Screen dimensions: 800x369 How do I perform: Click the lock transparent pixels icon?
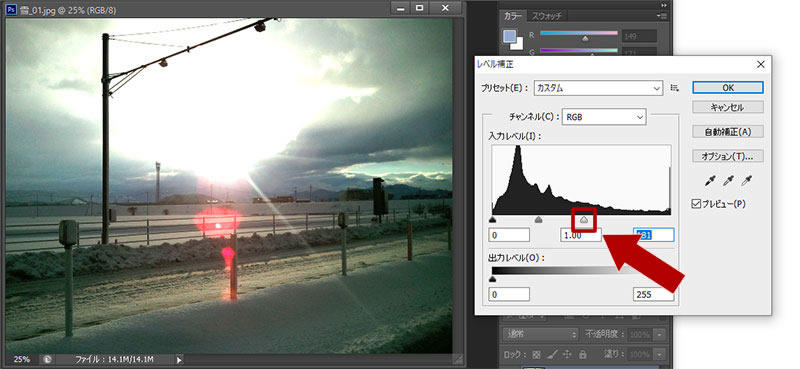point(536,354)
